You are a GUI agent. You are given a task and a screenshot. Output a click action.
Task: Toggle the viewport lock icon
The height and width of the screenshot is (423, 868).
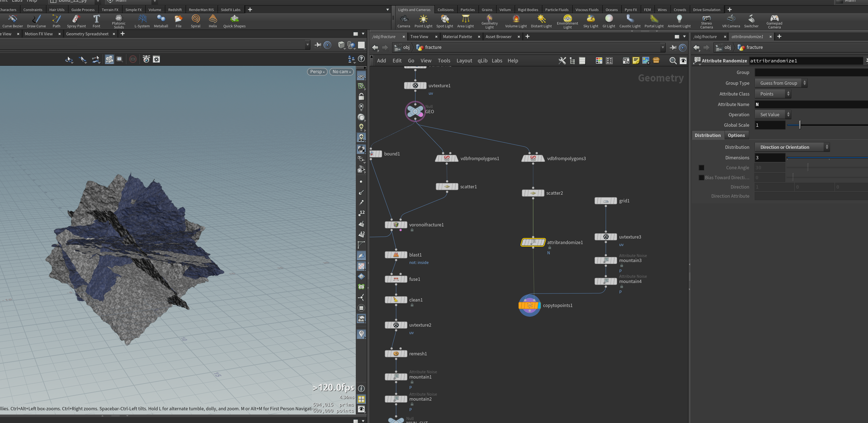(x=361, y=96)
